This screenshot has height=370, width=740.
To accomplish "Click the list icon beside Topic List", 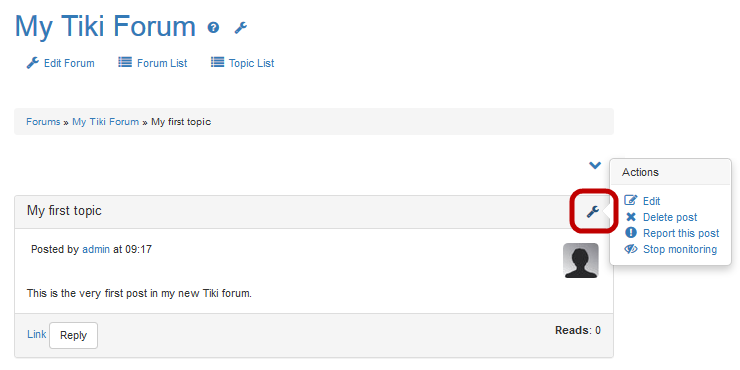I will pyautogui.click(x=217, y=62).
